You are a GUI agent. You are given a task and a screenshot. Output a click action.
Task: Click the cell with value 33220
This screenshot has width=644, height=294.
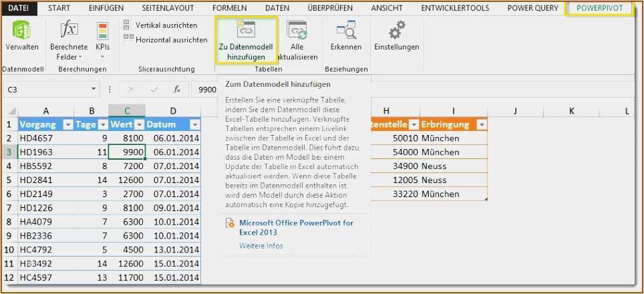395,194
